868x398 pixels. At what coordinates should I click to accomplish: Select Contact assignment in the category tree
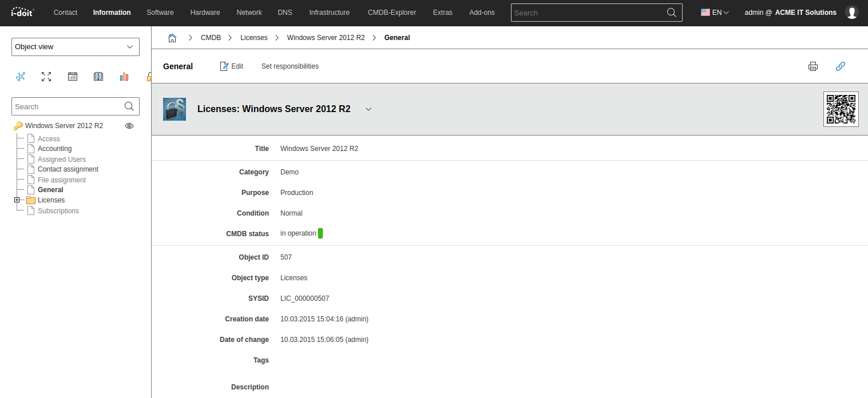pyautogui.click(x=68, y=169)
